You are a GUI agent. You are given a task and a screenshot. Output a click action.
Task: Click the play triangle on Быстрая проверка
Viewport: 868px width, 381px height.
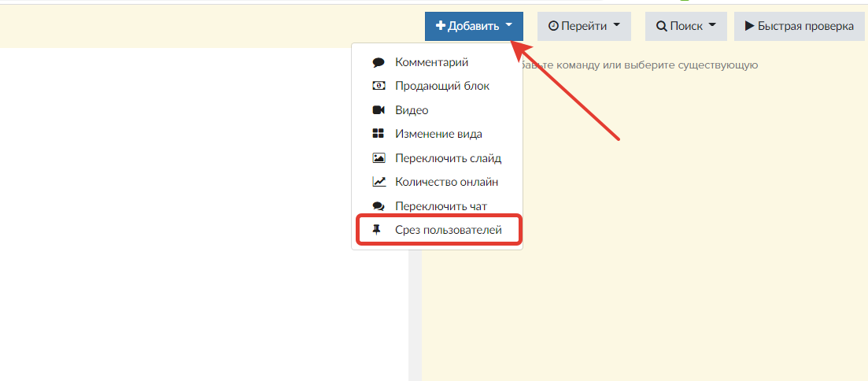tap(748, 26)
